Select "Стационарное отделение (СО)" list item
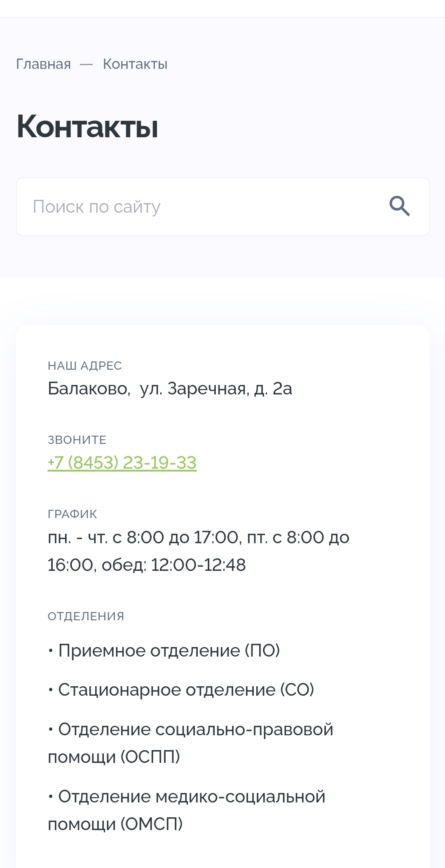 click(x=186, y=690)
